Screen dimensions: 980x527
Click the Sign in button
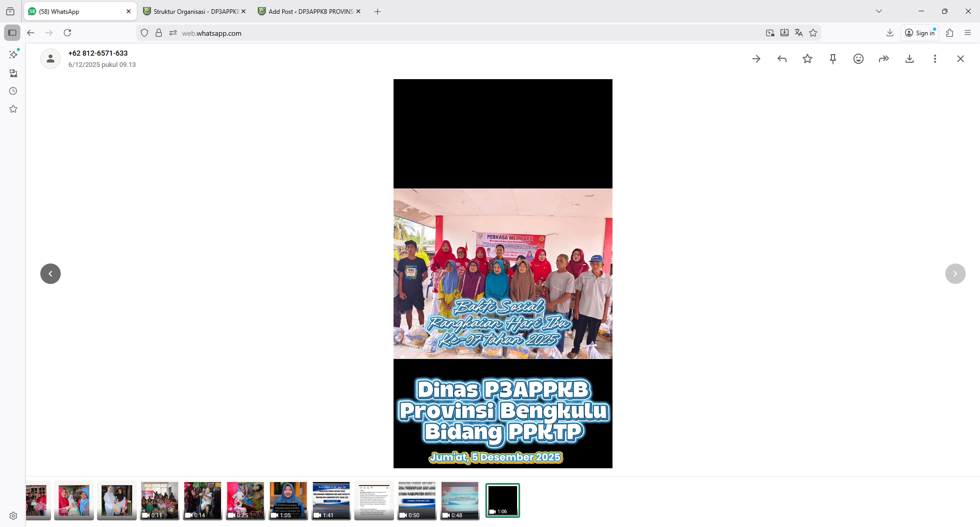920,33
